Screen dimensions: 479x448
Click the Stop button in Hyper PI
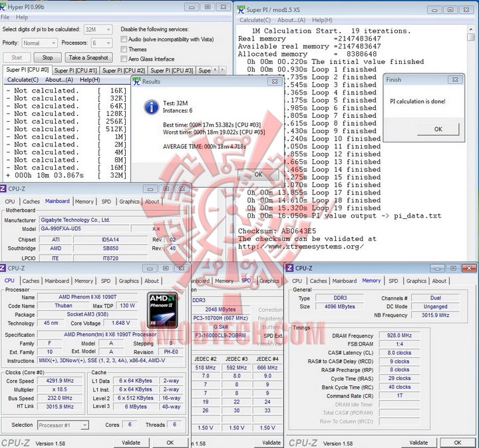click(x=47, y=57)
